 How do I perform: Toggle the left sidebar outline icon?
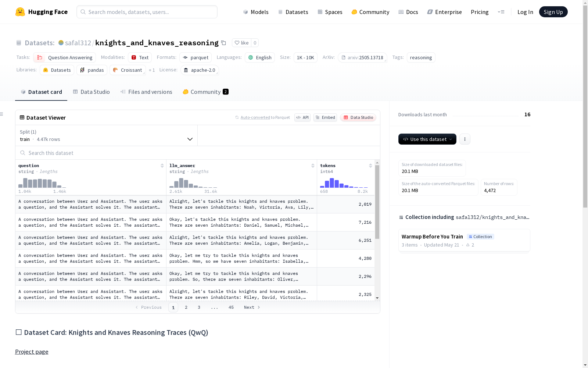(1, 114)
